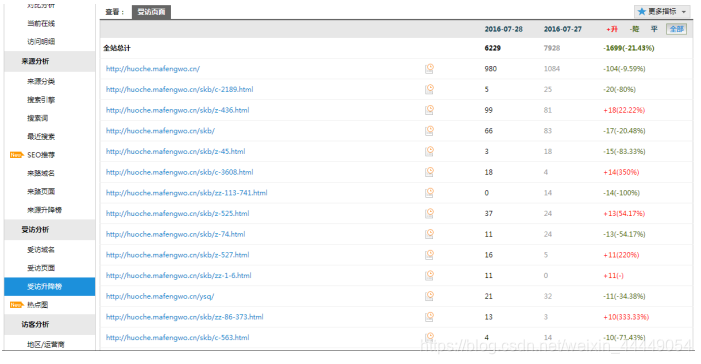Click the 2016-07-28 column header
Screen dimensions: 701x364
pos(503,29)
